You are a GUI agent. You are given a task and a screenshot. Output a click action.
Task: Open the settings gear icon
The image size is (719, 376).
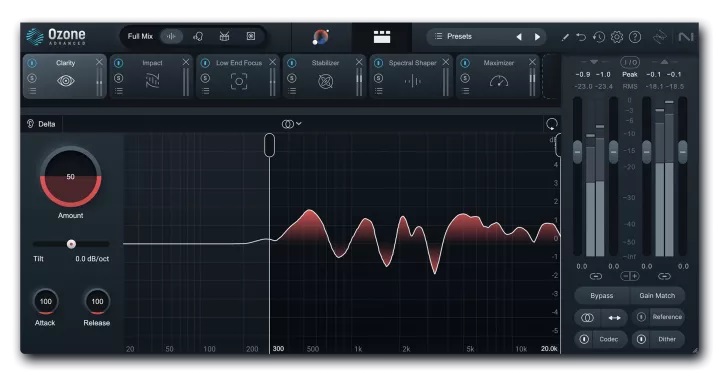[617, 37]
